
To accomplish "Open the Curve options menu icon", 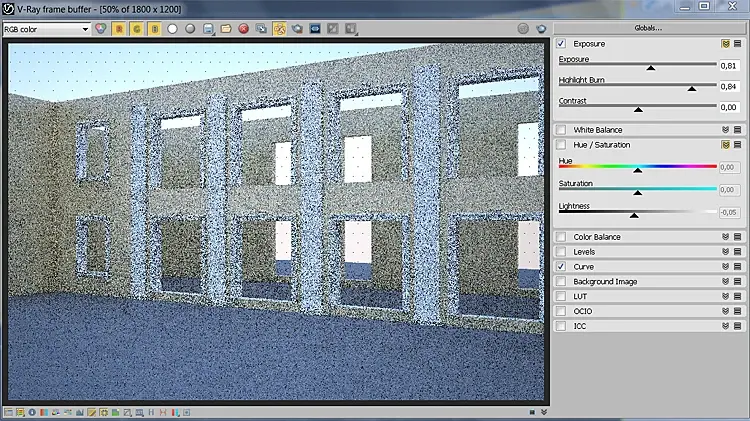I will pyautogui.click(x=738, y=266).
